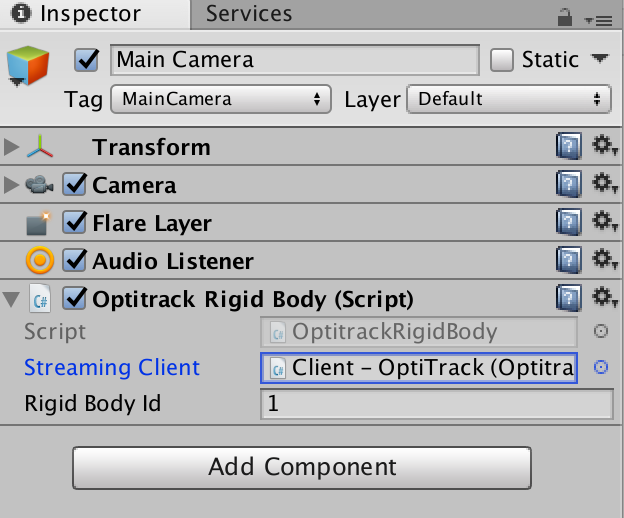Open Audio Listener help reference icon

coord(569,260)
